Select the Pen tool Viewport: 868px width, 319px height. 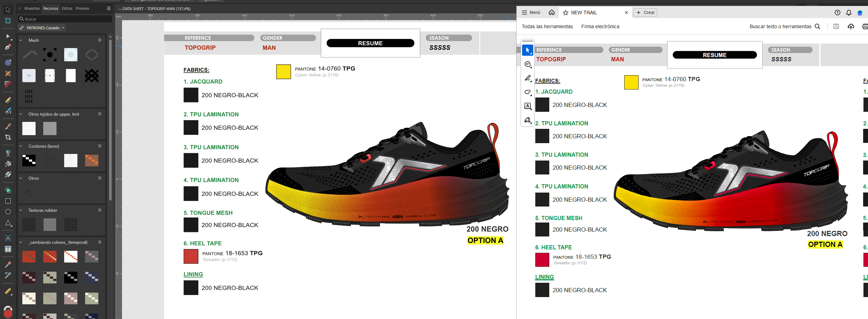[x=8, y=47]
